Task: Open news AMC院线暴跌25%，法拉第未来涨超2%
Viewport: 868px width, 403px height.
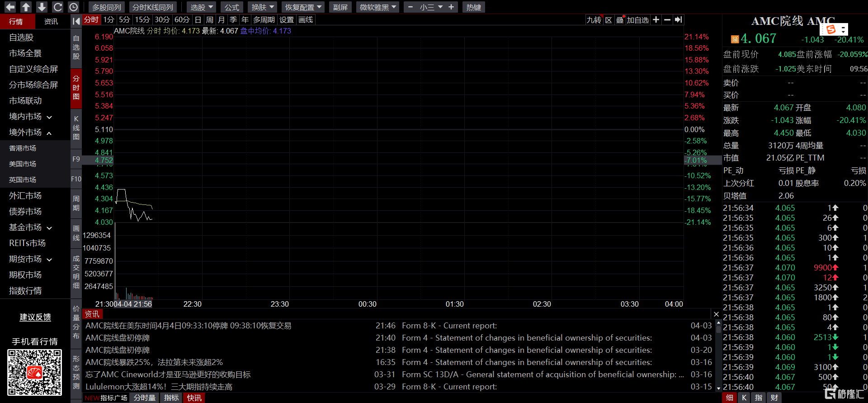Action: coord(154,362)
